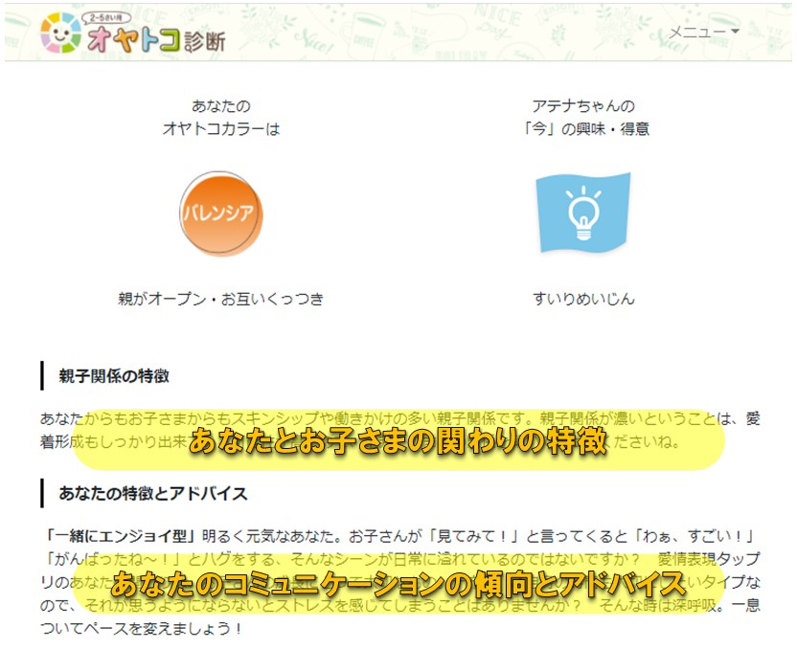
Task: Click the すいりめいじん label below the flag
Action: click(582, 298)
